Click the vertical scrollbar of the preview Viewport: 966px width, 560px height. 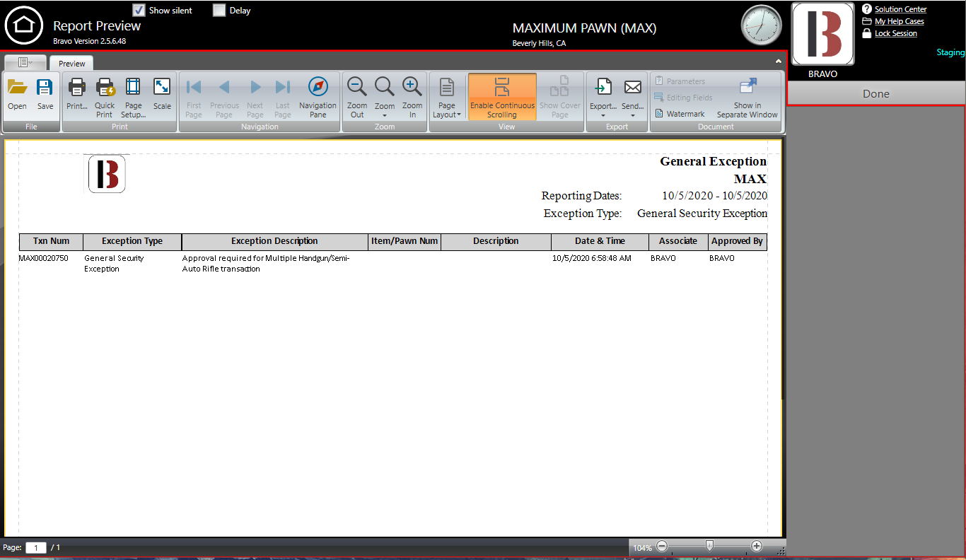point(784,269)
